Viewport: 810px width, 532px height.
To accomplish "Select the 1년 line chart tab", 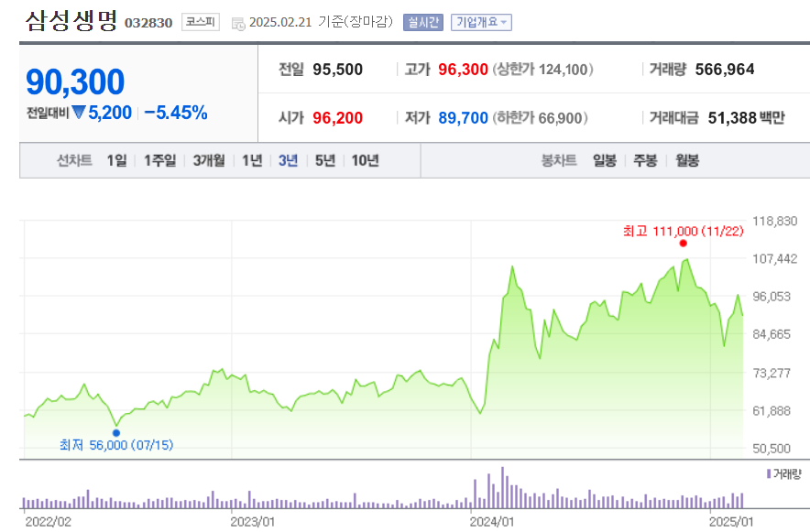I will pos(252,160).
